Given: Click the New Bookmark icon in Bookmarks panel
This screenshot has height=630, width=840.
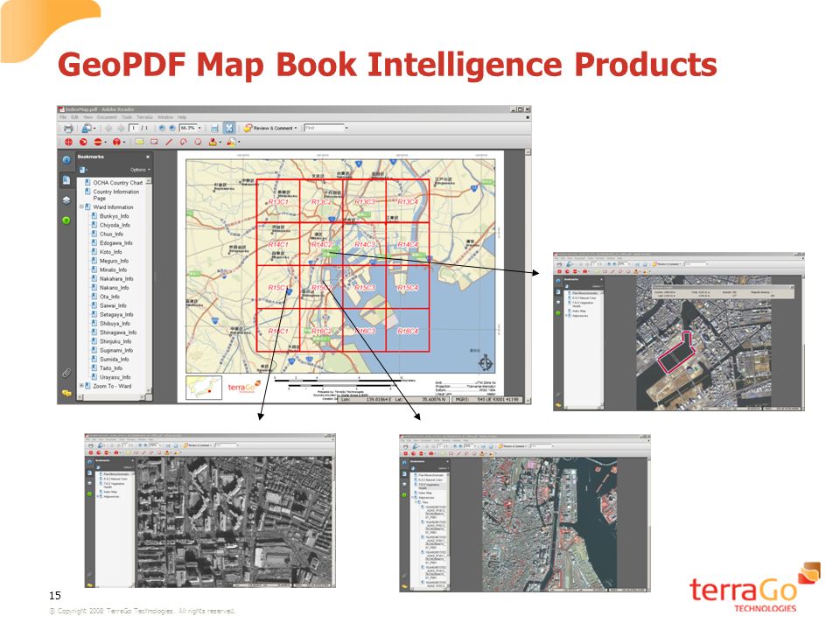Looking at the screenshot, I should [83, 169].
